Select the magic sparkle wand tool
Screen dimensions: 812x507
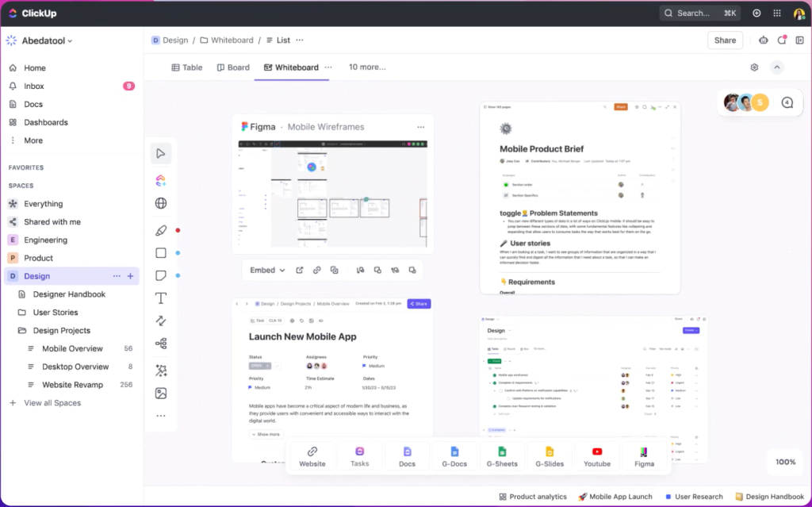click(x=161, y=371)
